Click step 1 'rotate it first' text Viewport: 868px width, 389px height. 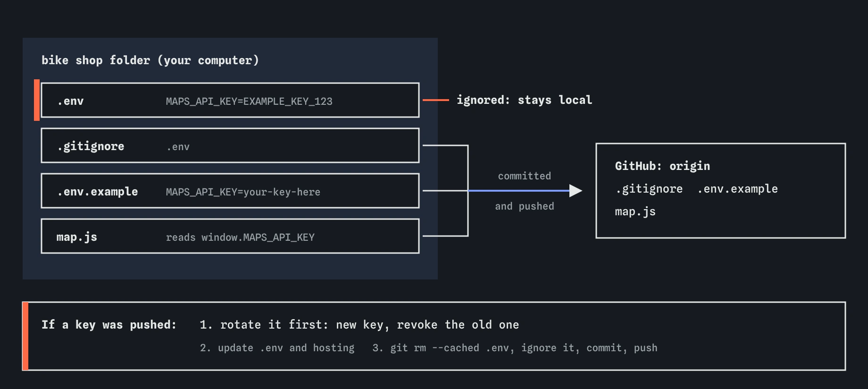(x=359, y=325)
